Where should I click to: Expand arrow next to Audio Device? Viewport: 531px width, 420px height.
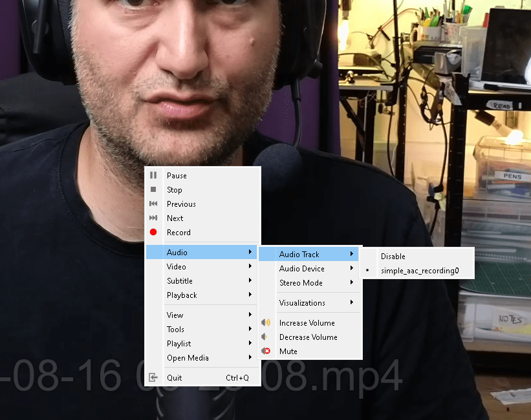pyautogui.click(x=351, y=268)
